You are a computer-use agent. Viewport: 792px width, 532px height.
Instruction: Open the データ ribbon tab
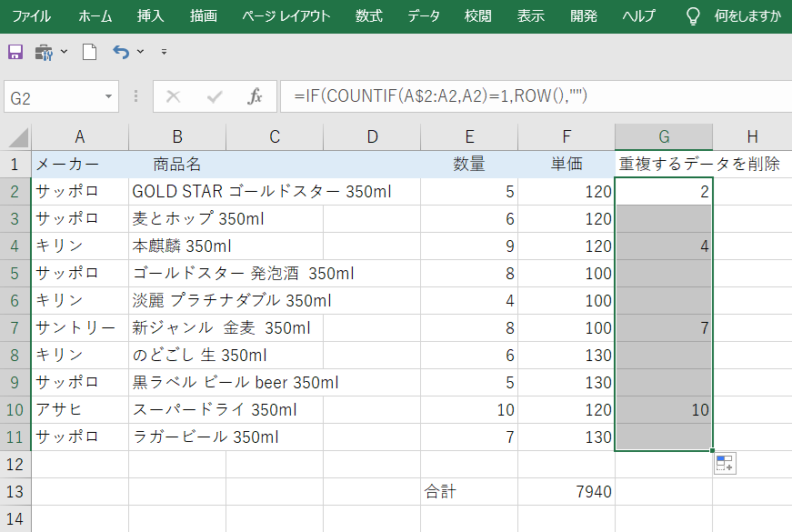(x=423, y=15)
